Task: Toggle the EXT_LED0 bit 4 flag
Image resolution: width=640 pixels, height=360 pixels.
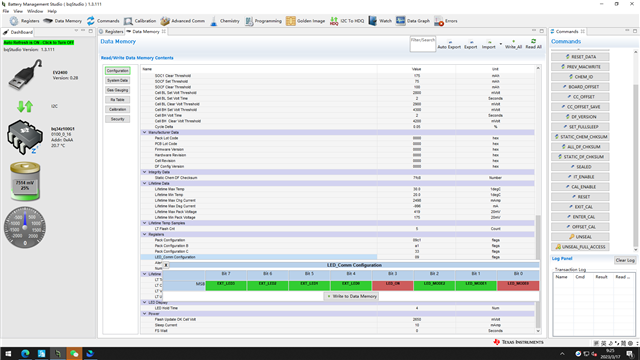Action: (x=351, y=285)
